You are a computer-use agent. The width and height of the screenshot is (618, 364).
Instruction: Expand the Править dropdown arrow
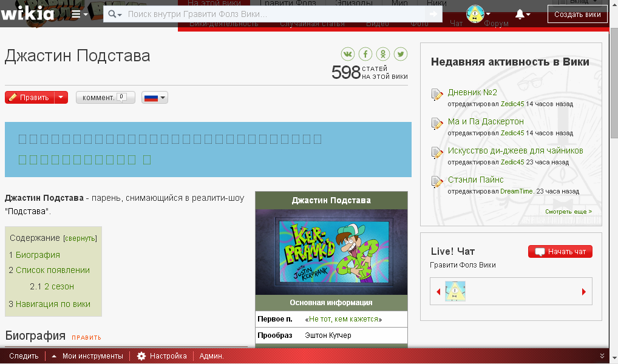click(61, 97)
